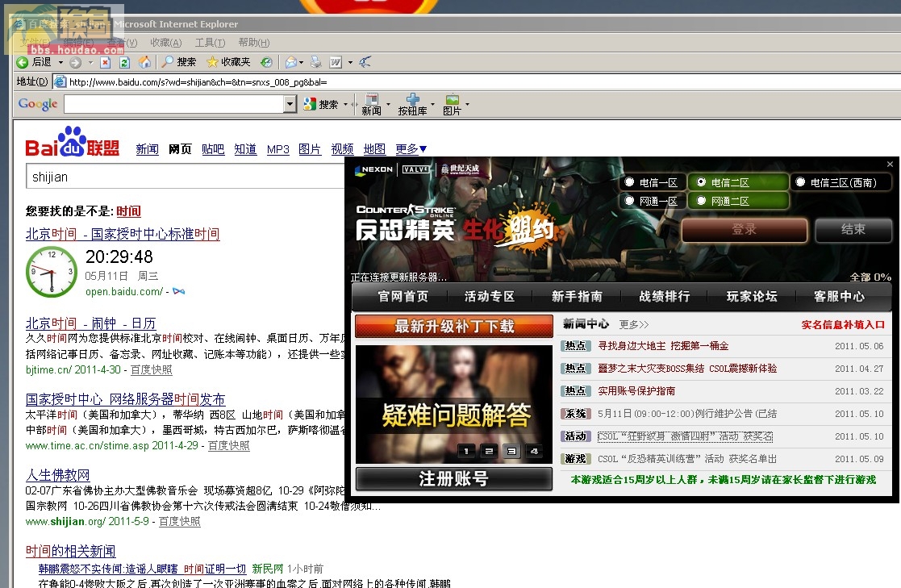Open the Back button history dropdown
The image size is (901, 588).
tap(60, 62)
